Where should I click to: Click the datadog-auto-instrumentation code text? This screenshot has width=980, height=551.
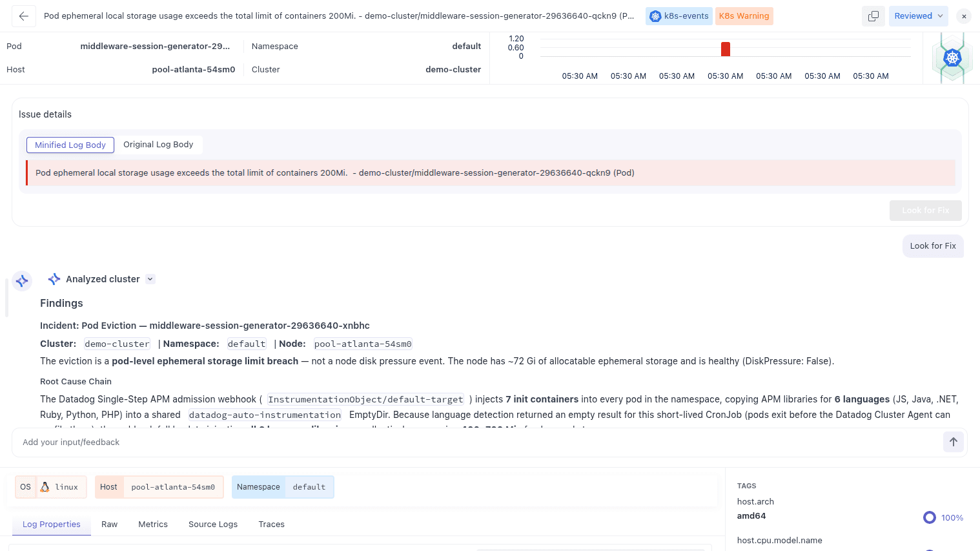click(x=265, y=415)
